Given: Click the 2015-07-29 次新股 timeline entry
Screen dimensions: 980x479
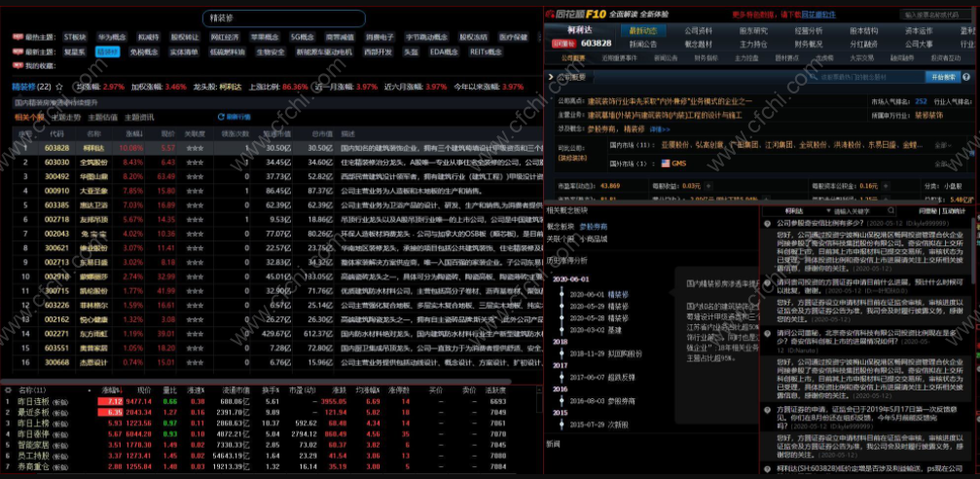Looking at the screenshot, I should point(599,424).
